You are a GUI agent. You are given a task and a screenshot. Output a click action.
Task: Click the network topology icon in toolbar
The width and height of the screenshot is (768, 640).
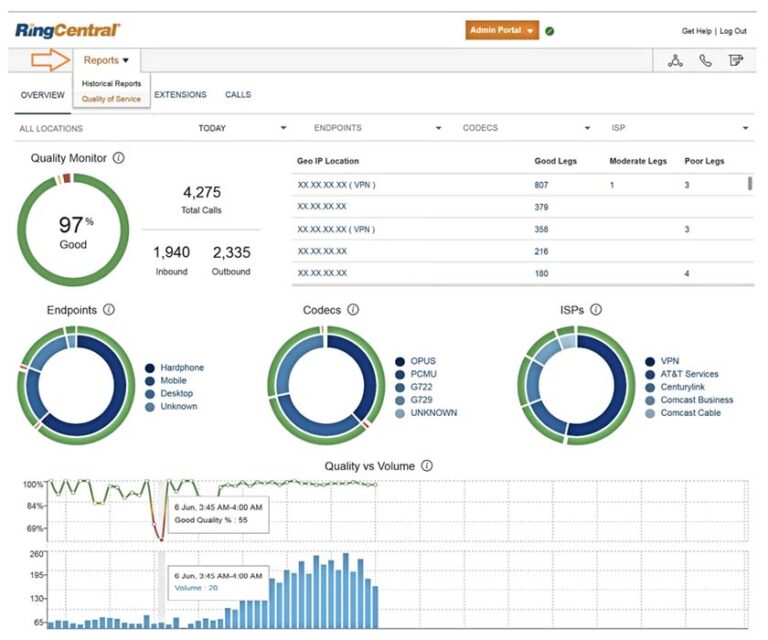coord(675,61)
